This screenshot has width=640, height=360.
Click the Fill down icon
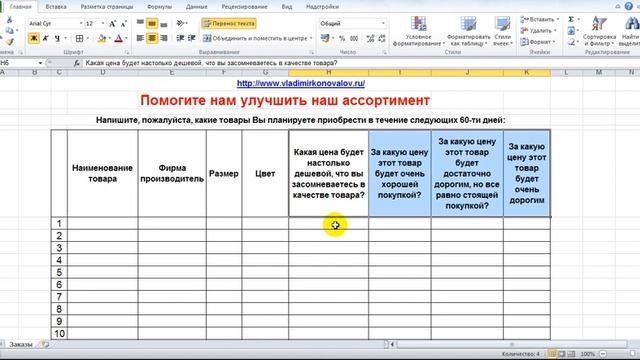571,31
